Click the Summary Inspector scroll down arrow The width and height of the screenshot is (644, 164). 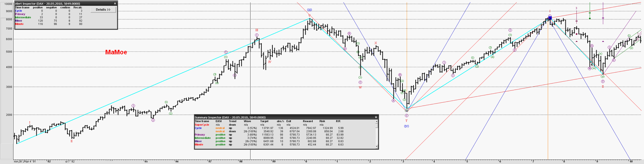click(377, 146)
